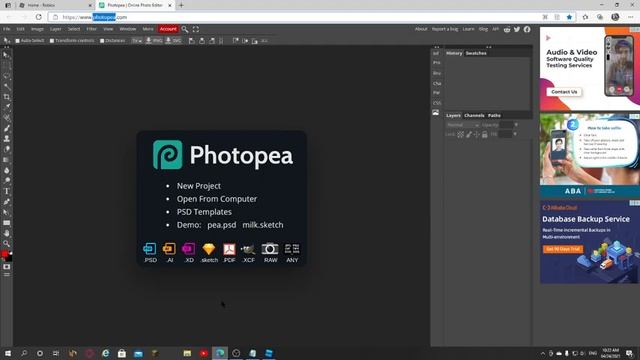Click the Opacity value field
The height and width of the screenshot is (360, 640).
point(506,125)
